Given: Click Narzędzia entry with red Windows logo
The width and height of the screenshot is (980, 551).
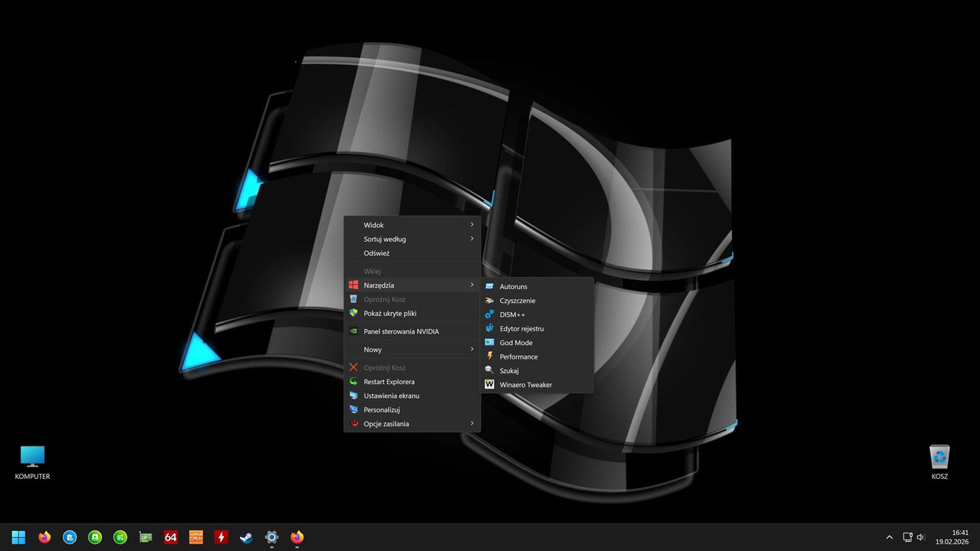Looking at the screenshot, I should coord(412,285).
